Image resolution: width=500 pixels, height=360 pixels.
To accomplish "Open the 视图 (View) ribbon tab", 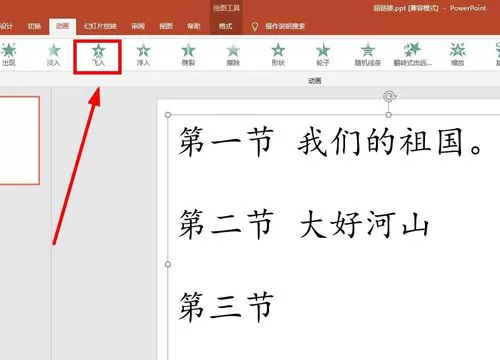I will [166, 26].
